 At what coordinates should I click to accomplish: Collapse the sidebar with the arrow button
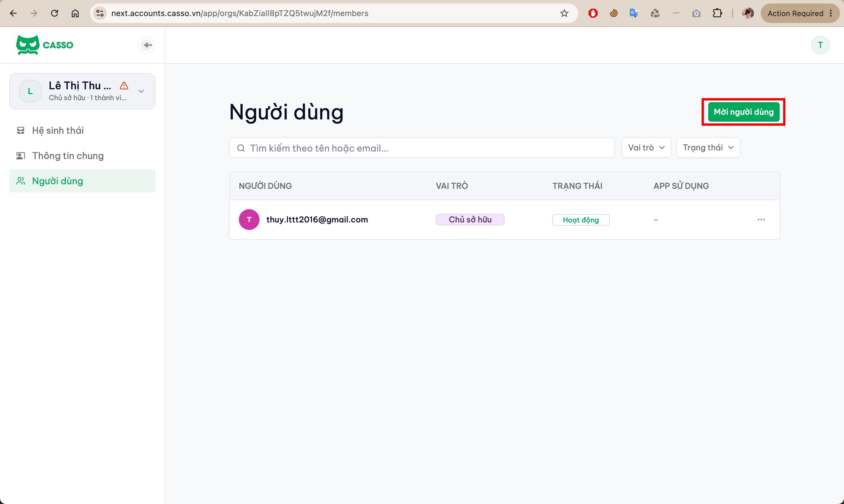(x=147, y=45)
